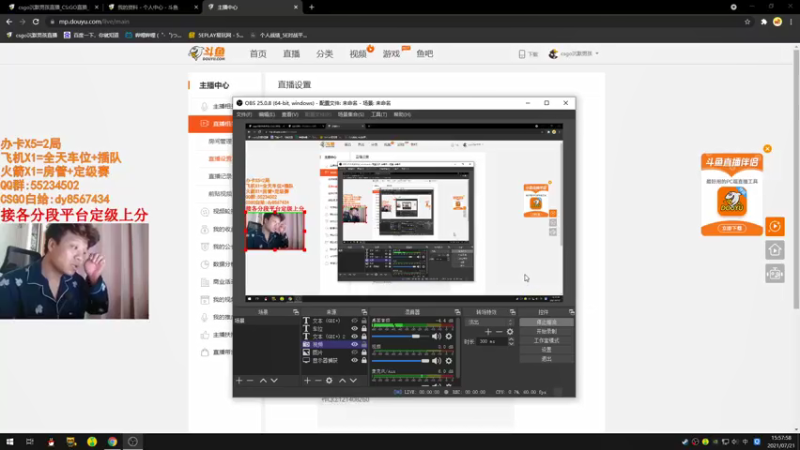Show the 图片 image source
The width and height of the screenshot is (800, 450).
pos(355,352)
